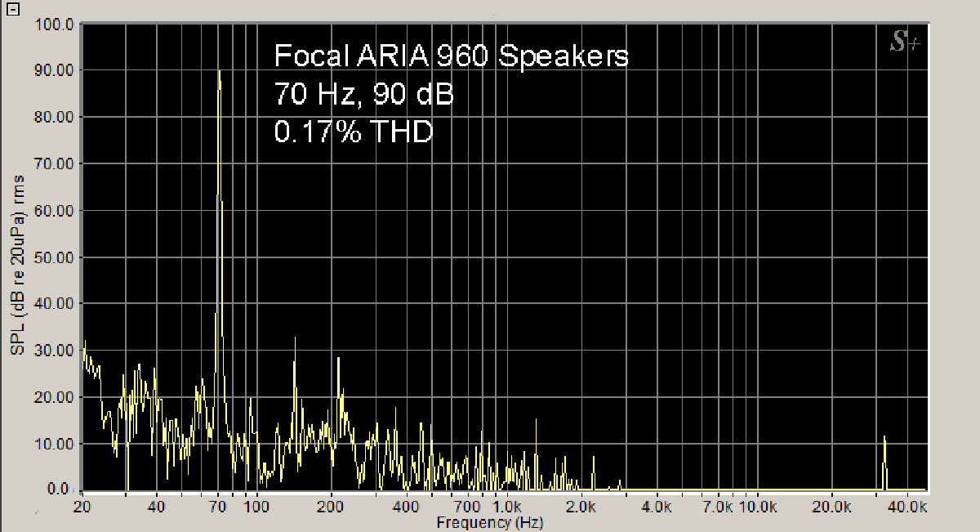Screen dimensions: 980x532
Task: Click the 'SPL (dB re 20uPa) rms' axis title
Action: pyautogui.click(x=17, y=264)
